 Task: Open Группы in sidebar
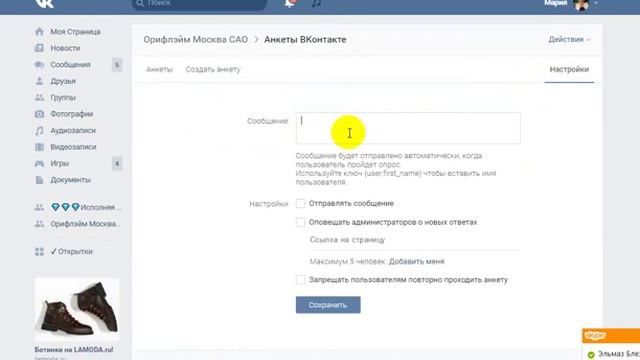pos(63,98)
